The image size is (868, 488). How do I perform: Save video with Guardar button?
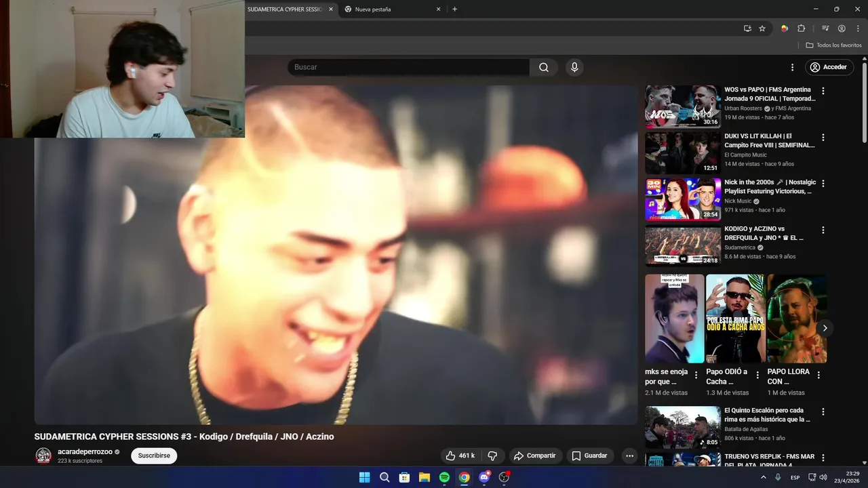(589, 455)
